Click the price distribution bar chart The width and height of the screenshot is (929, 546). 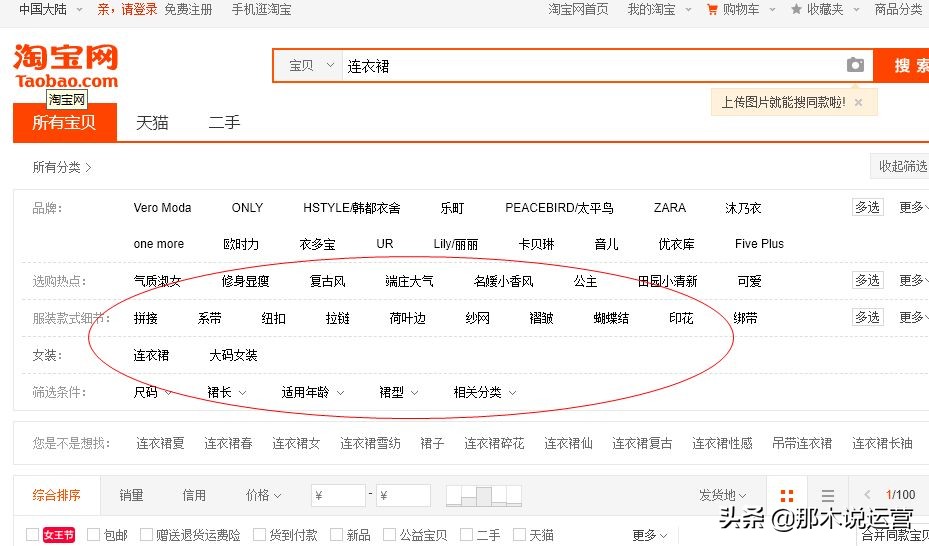click(484, 496)
